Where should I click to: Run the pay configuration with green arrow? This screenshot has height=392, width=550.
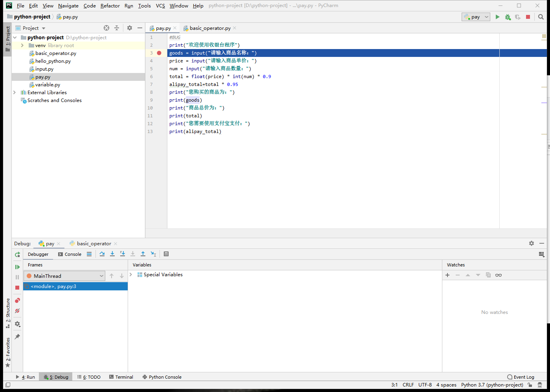[x=497, y=17]
